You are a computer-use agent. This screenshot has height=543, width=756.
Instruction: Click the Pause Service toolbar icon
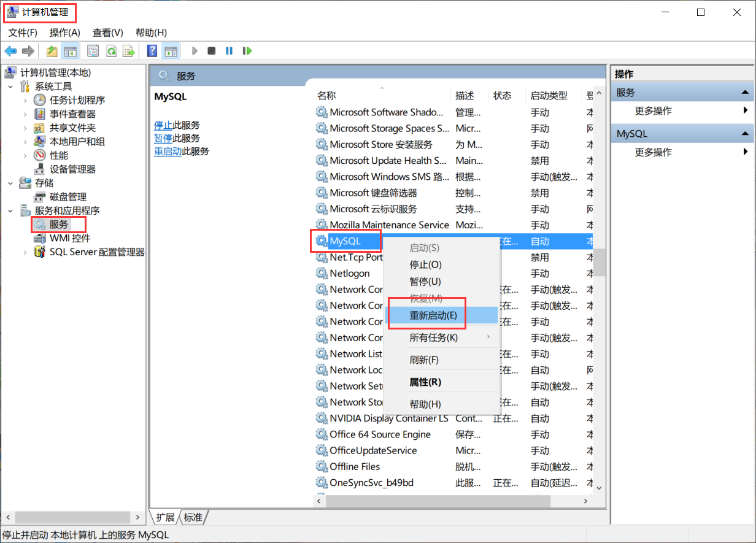229,51
